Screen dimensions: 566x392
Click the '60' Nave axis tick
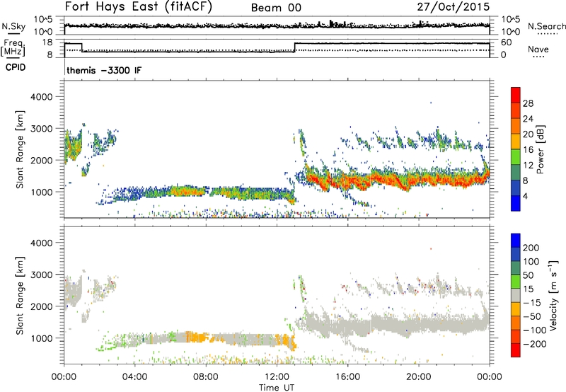point(507,42)
